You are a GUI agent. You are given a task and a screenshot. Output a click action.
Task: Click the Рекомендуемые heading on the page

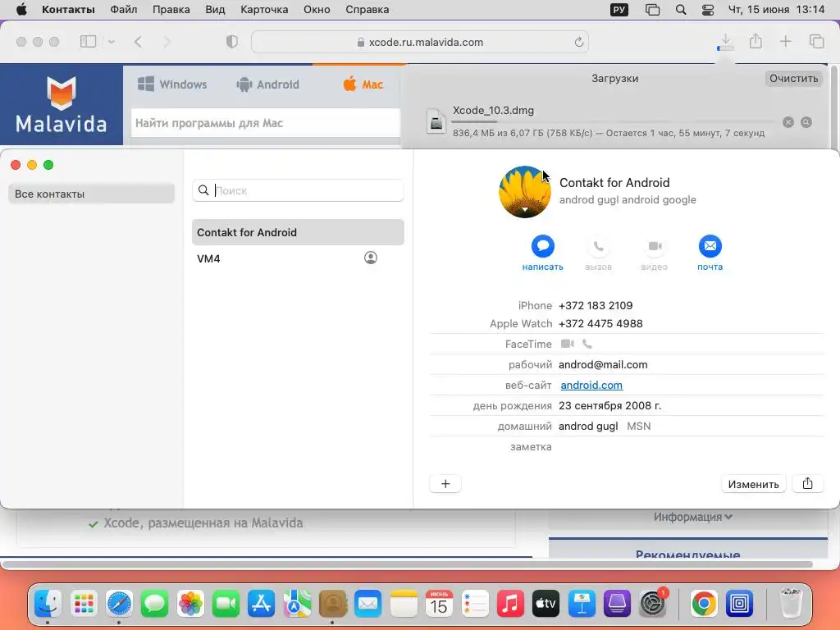688,555
